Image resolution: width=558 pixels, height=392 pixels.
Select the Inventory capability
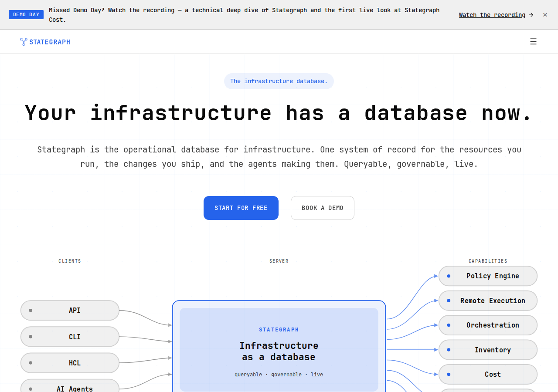(x=488, y=350)
